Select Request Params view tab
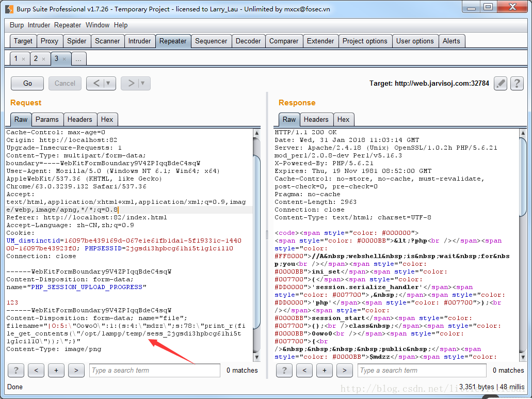Image resolution: width=532 pixels, height=399 pixels. pos(47,119)
